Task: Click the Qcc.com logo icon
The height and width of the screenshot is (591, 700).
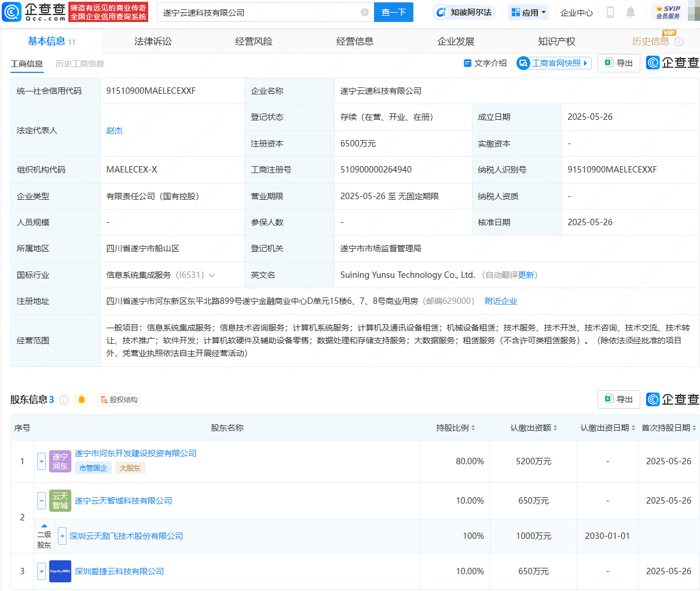Action: (x=12, y=12)
